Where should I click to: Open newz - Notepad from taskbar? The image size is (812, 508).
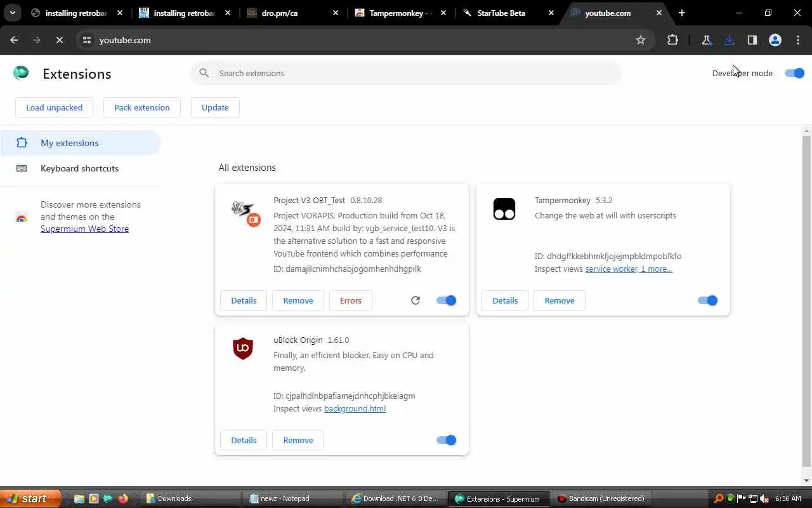click(294, 498)
